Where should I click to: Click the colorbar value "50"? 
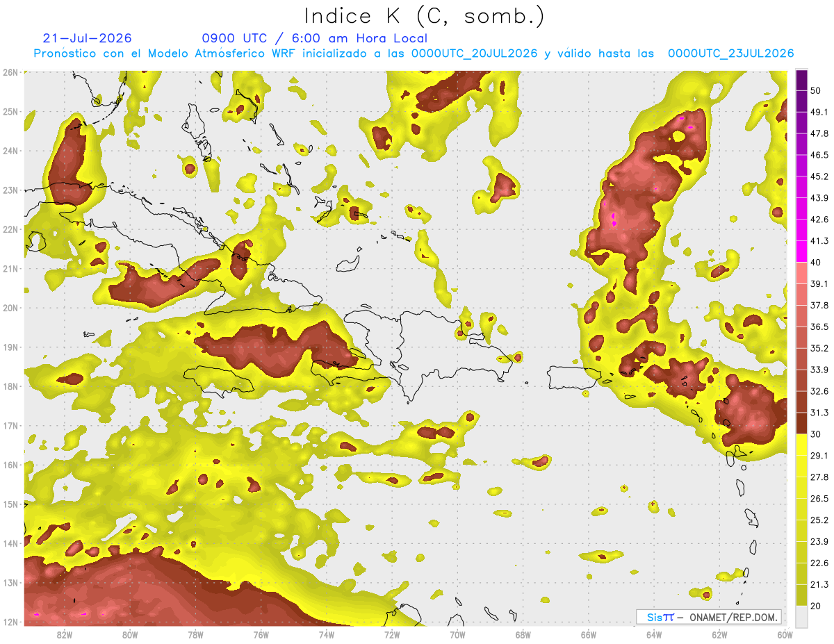(x=816, y=90)
